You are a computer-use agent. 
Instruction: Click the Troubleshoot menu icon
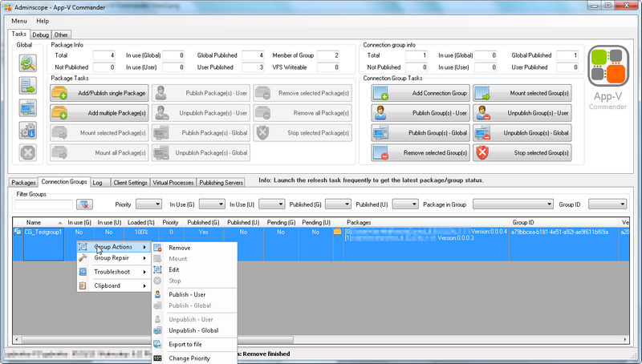[x=83, y=272]
